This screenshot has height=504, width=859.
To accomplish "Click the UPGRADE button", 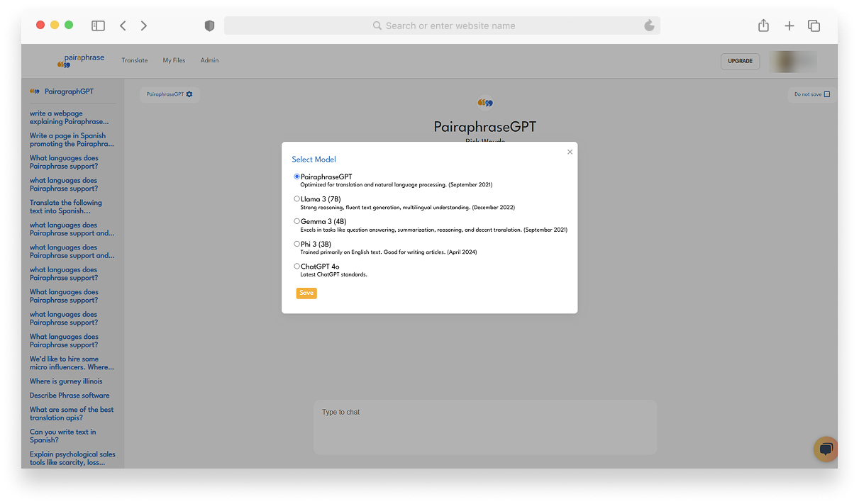I will click(x=740, y=62).
